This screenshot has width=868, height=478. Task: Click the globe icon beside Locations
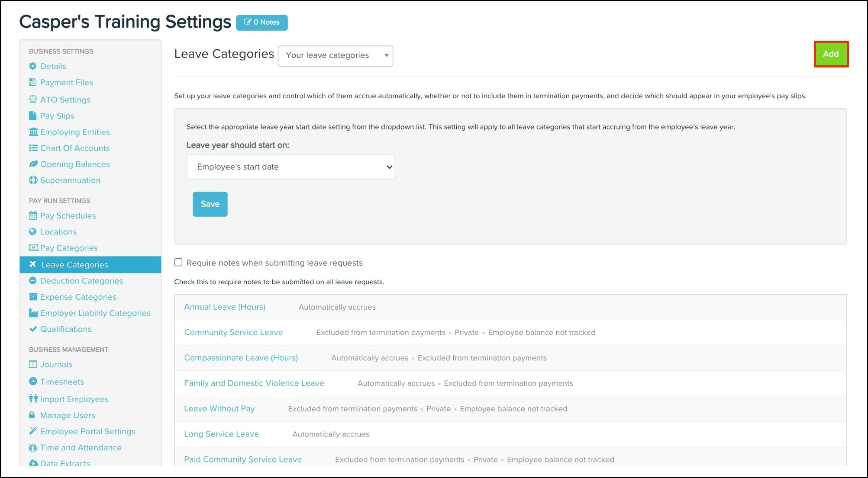33,232
